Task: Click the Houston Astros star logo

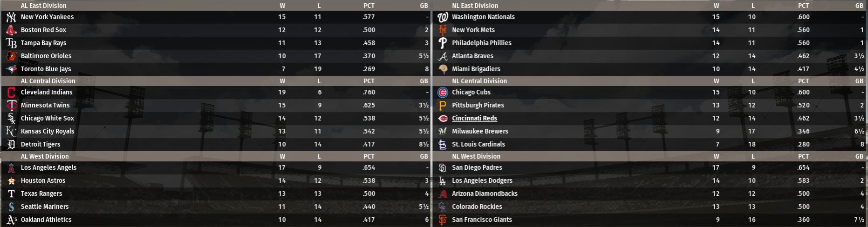Action: (11, 181)
